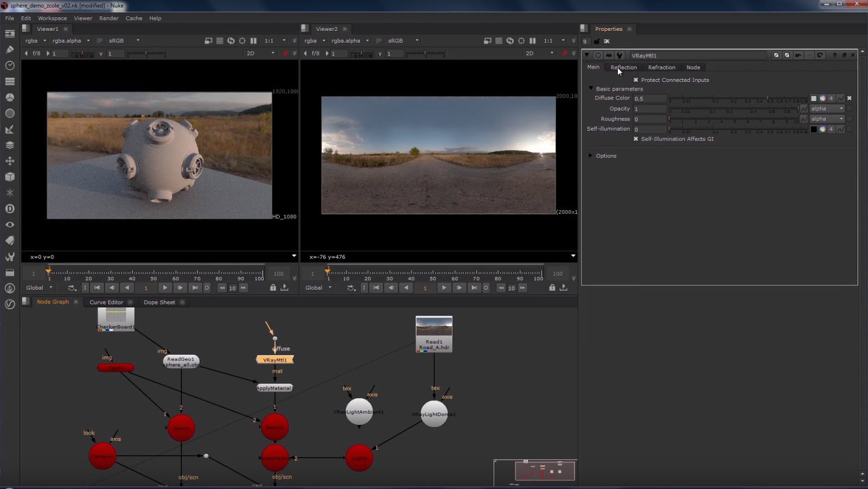Screen dimensions: 868x489
Task: Toggle the checkbox right of Opacity alpha dropdown
Action: coord(850,109)
